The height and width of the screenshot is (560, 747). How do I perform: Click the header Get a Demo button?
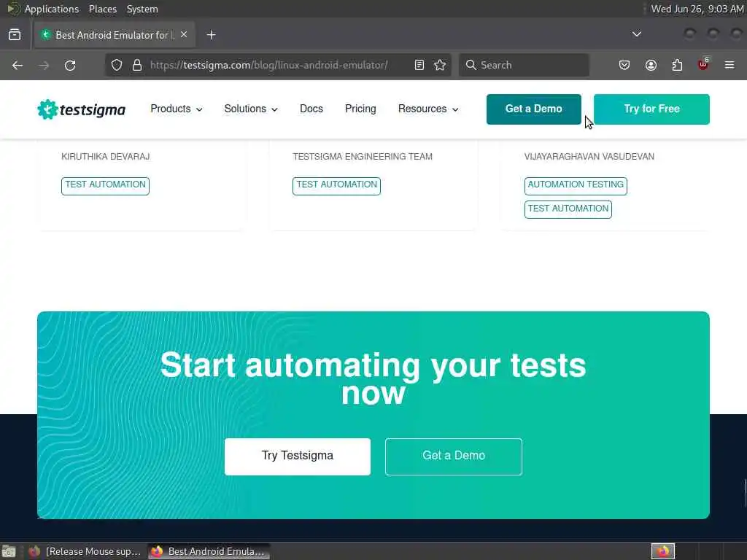[533, 109]
